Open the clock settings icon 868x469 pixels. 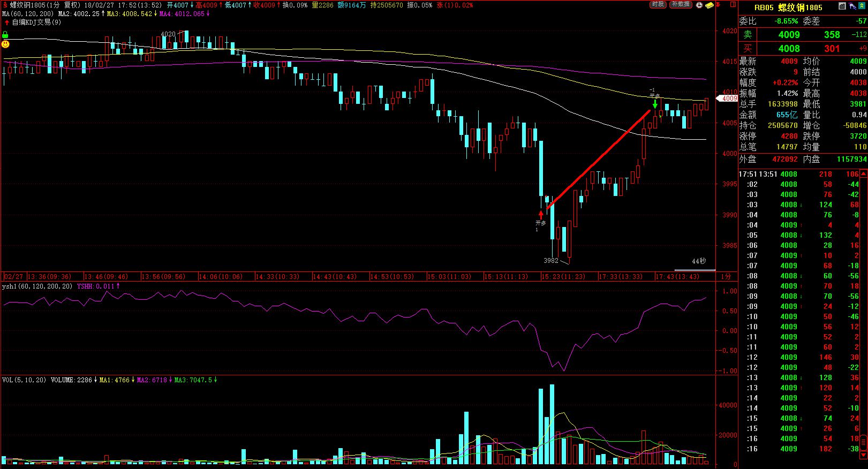tap(699, 5)
